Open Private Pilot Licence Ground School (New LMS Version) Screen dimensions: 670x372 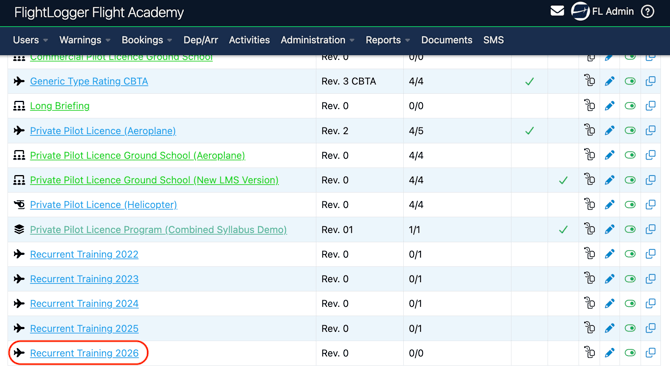pyautogui.click(x=154, y=180)
